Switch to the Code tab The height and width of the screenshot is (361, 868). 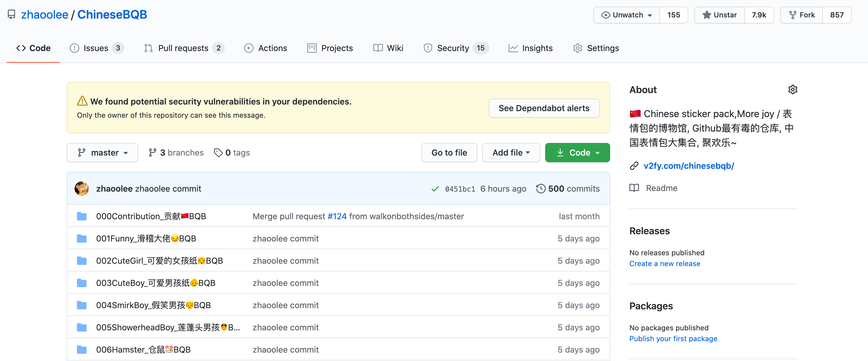coord(33,48)
